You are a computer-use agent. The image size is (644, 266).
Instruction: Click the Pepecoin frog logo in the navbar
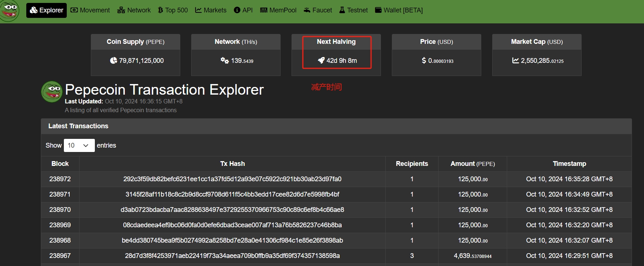tap(9, 10)
